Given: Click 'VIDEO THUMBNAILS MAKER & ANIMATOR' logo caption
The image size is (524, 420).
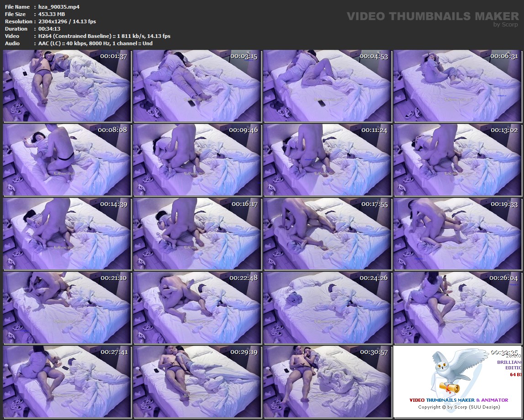Looking at the screenshot, I should pos(459,400).
